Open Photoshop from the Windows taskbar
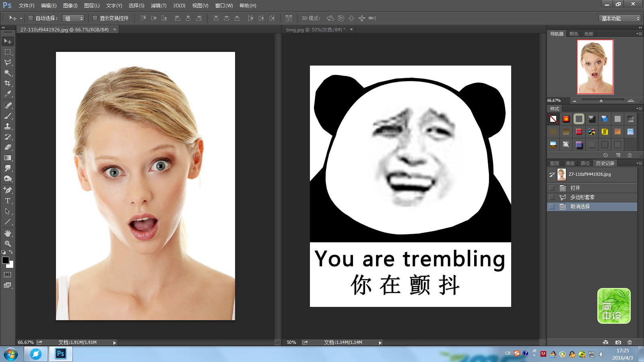 tap(61, 354)
